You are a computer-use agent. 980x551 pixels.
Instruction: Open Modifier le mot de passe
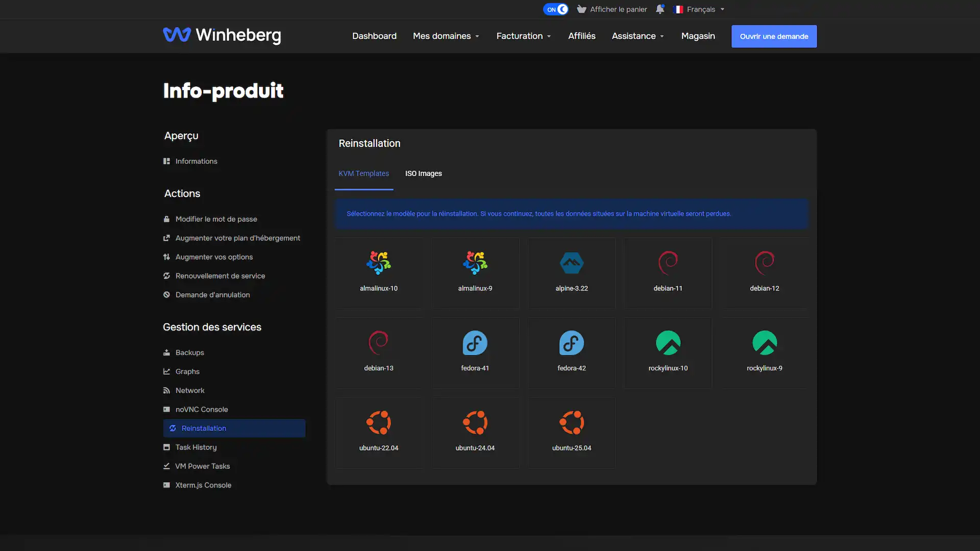(216, 219)
